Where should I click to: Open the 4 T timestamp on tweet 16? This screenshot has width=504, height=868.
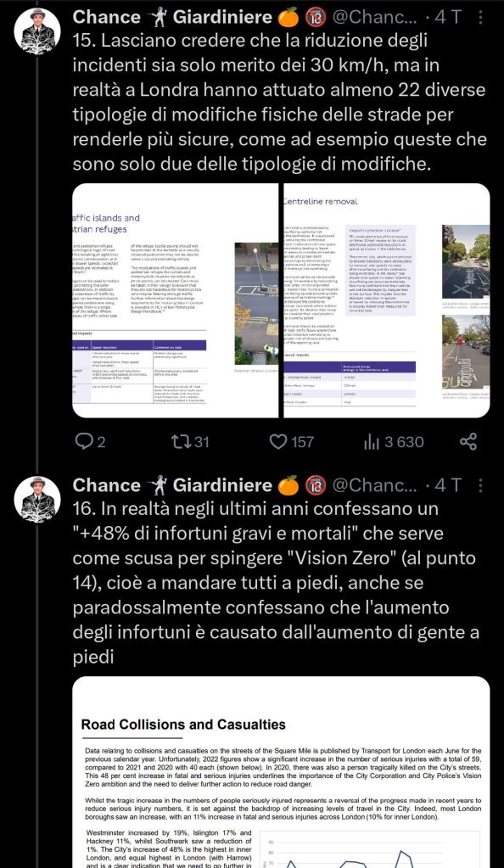point(447,485)
